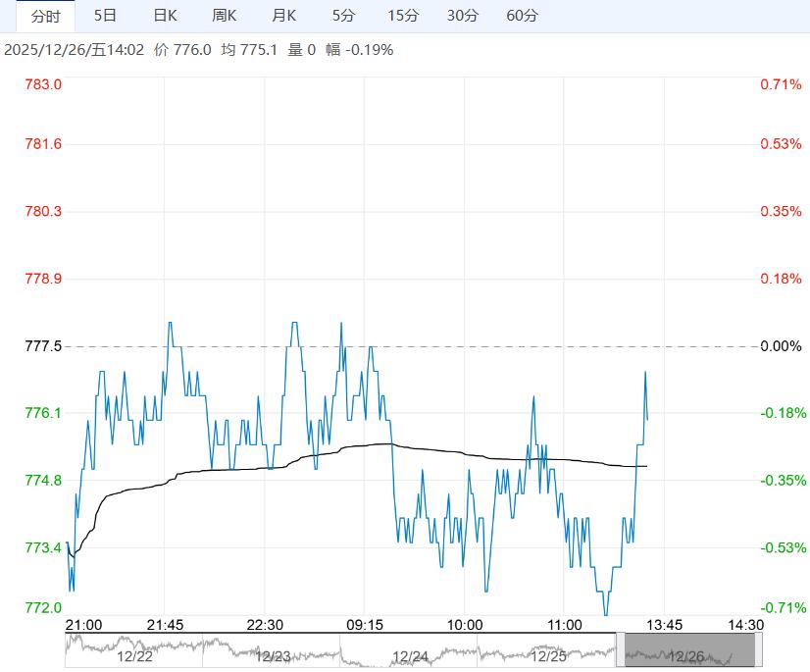This screenshot has width=810, height=672.
Task: Select the 5分 five-minute interval tab
Action: (x=343, y=16)
